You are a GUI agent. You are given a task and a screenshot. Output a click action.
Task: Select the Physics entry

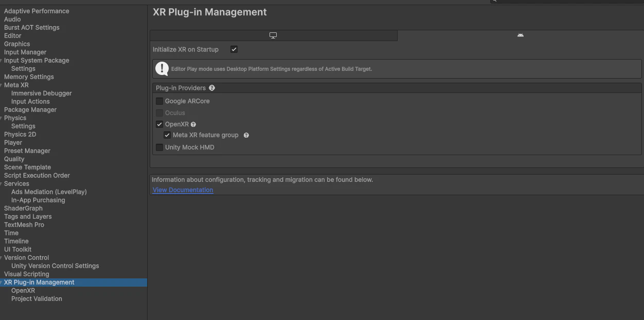(x=15, y=118)
